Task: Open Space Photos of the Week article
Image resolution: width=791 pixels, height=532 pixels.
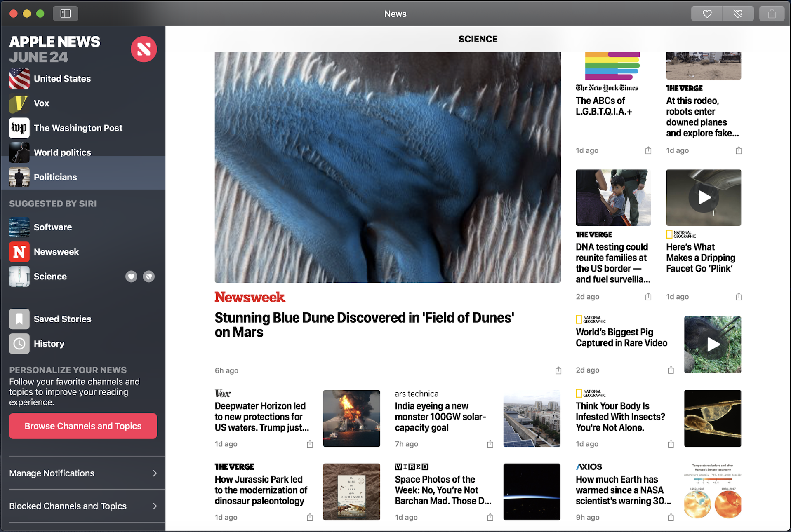Action: (443, 490)
